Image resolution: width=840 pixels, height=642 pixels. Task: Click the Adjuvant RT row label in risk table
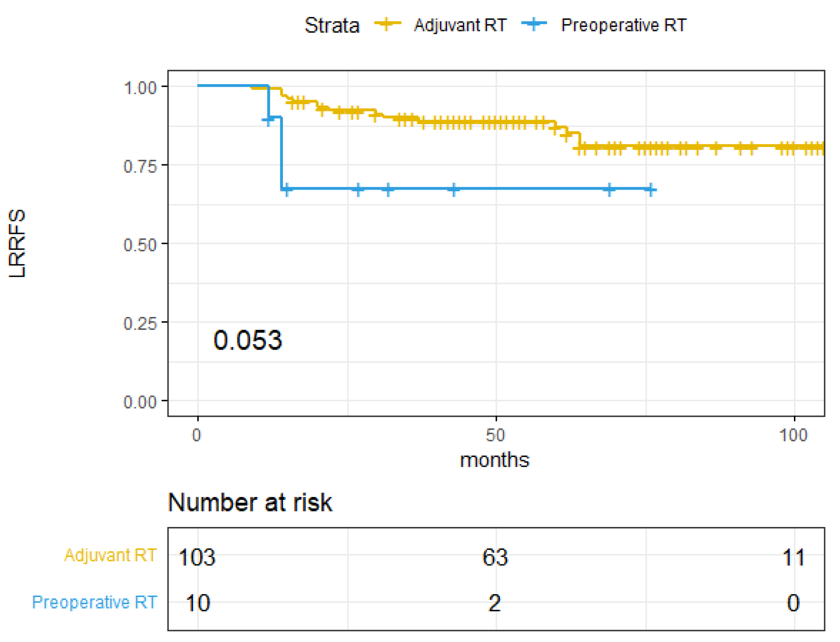point(111,555)
